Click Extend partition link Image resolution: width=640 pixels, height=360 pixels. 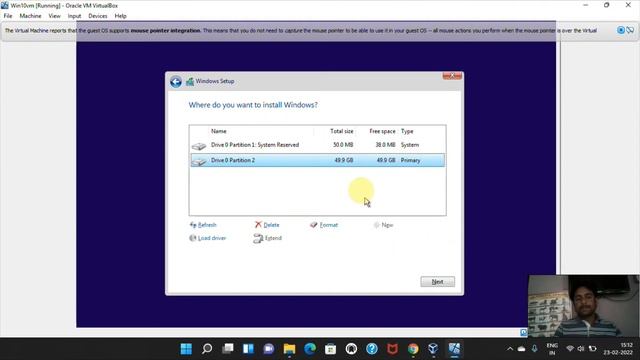(267, 238)
